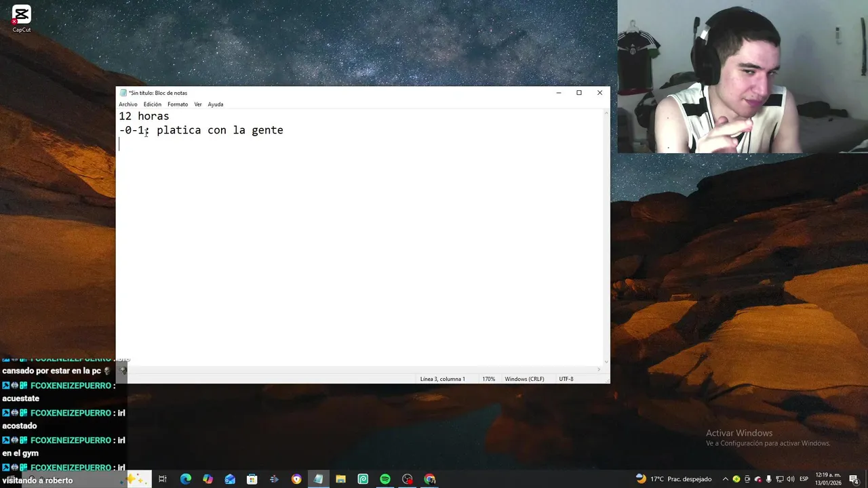The width and height of the screenshot is (868, 488).
Task: Click the UTF-8 encoding status entry
Action: [566, 379]
